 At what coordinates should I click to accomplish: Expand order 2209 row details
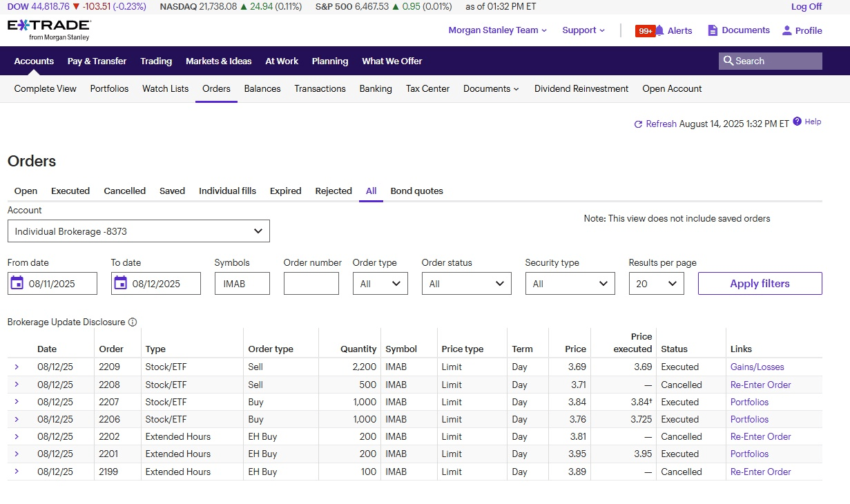[x=17, y=367]
